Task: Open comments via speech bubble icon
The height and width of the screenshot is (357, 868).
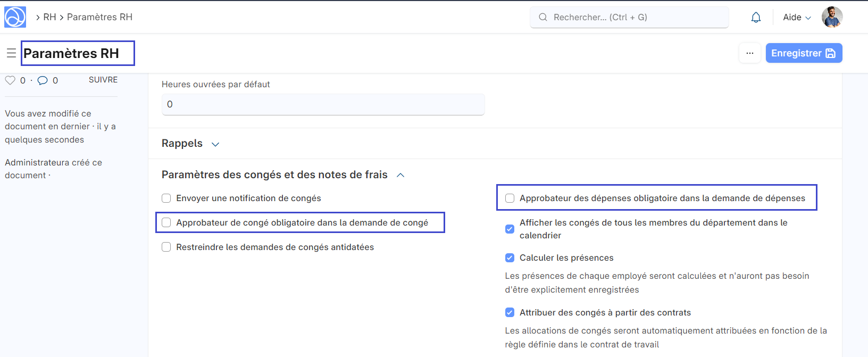Action: pos(43,80)
